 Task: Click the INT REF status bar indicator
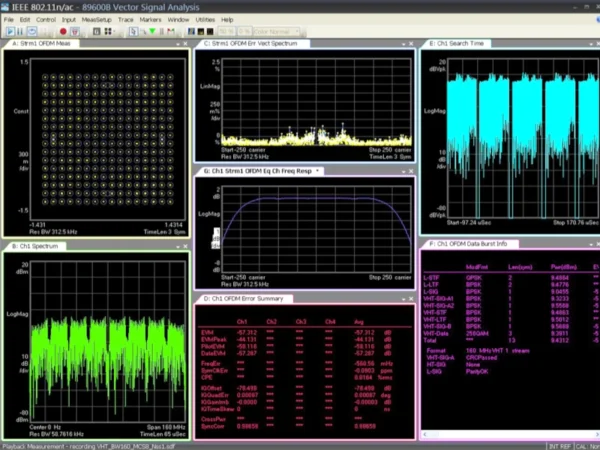(560, 446)
